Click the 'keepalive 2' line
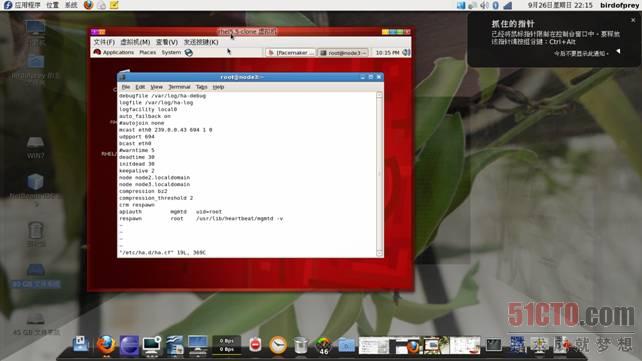The width and height of the screenshot is (642, 361). pyautogui.click(x=137, y=171)
